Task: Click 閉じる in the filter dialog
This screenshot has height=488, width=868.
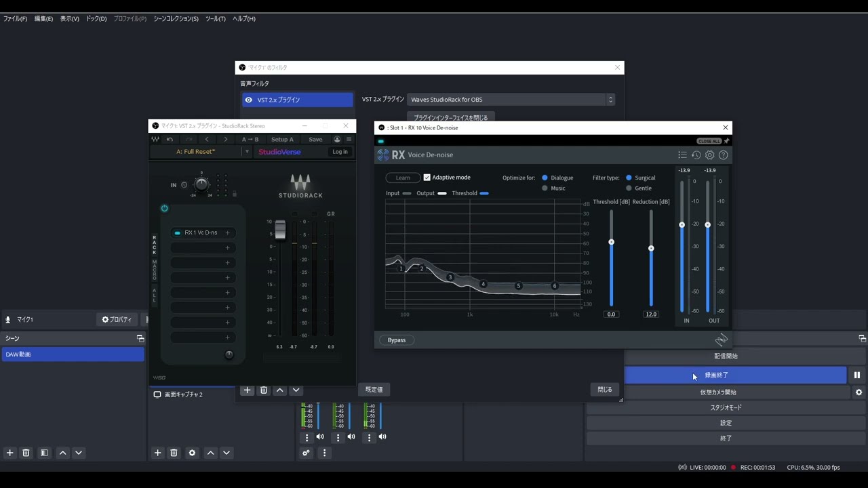Action: (x=605, y=390)
